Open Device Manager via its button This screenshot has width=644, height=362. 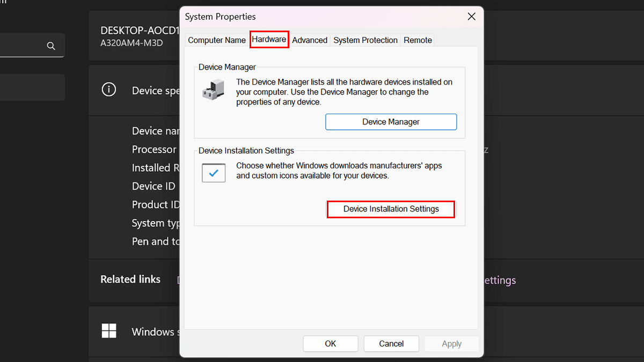click(x=391, y=122)
